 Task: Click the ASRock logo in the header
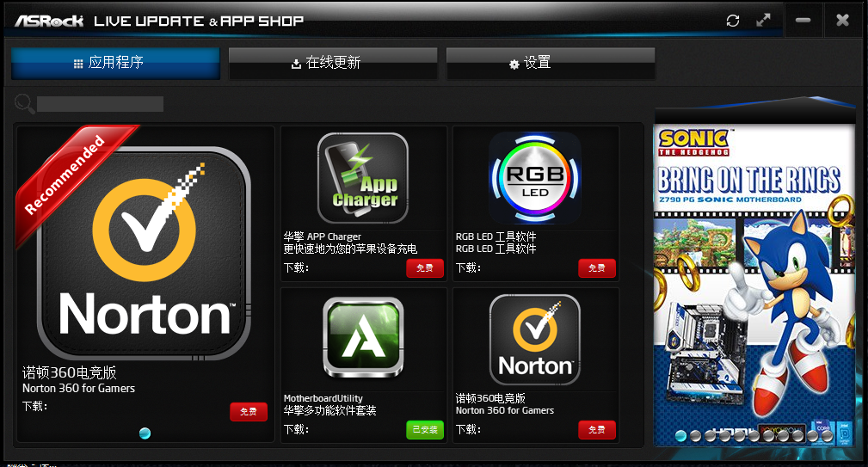coord(49,21)
